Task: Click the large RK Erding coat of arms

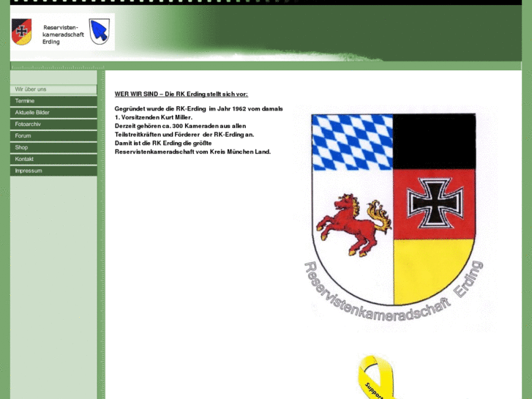Action: tap(394, 217)
